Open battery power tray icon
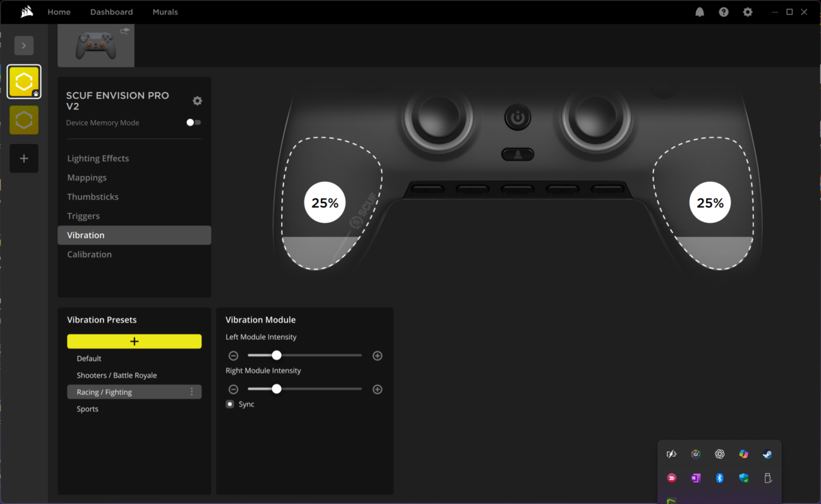This screenshot has width=821, height=504. (671, 454)
